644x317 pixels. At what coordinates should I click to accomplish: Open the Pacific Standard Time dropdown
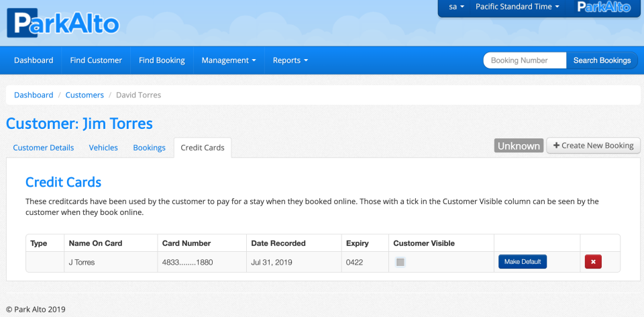[517, 7]
